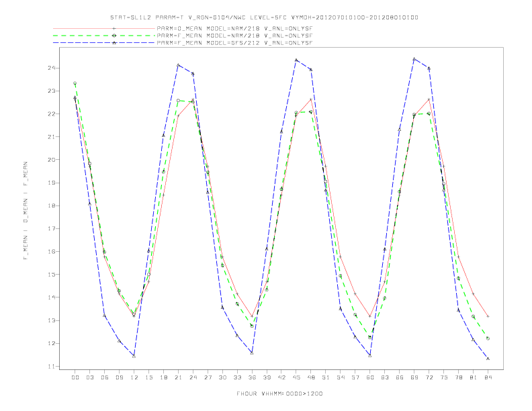The image size is (532, 411).
Task: Click the green dashed line sample in legend
Action: [x=104, y=36]
